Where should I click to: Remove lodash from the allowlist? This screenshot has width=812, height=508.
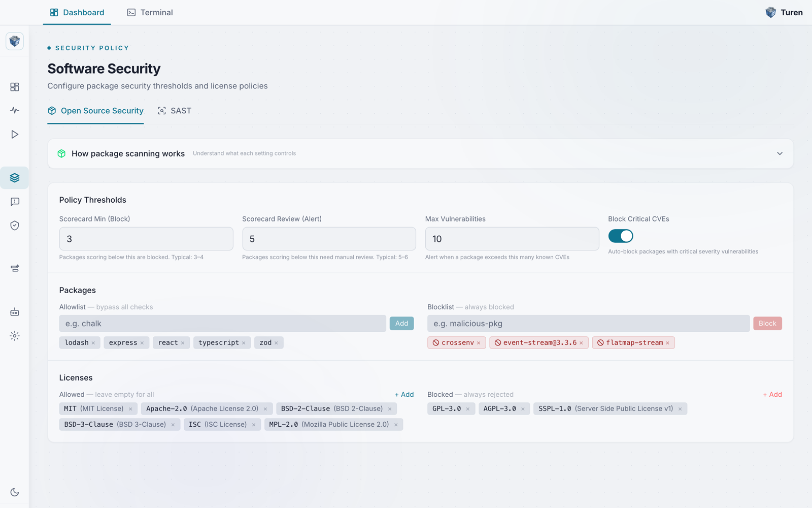[93, 343]
